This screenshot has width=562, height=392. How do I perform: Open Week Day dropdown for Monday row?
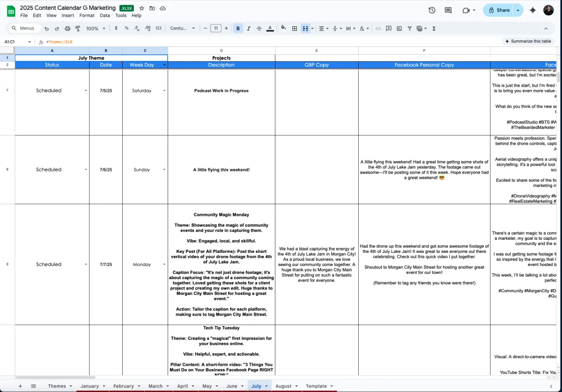pos(164,265)
